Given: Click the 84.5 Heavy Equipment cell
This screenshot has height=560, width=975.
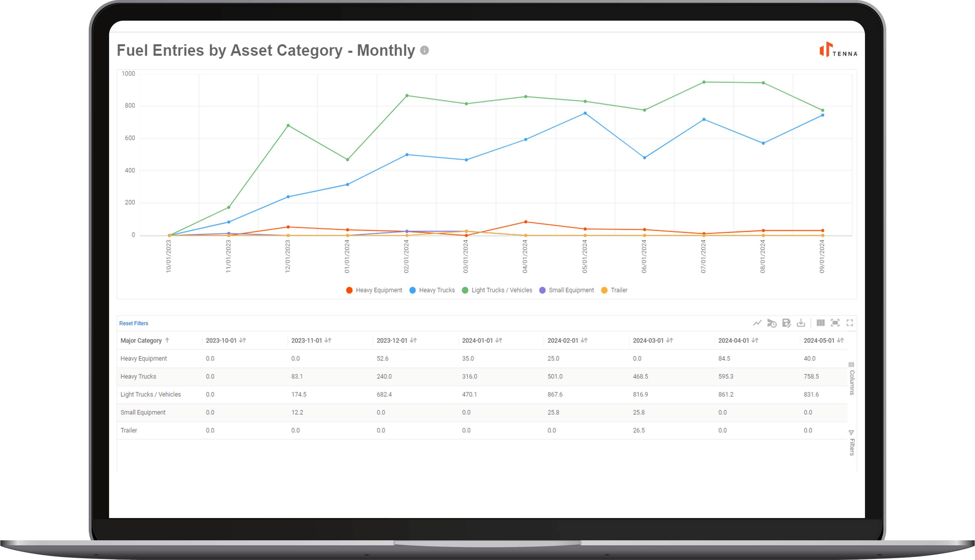Looking at the screenshot, I should (724, 359).
